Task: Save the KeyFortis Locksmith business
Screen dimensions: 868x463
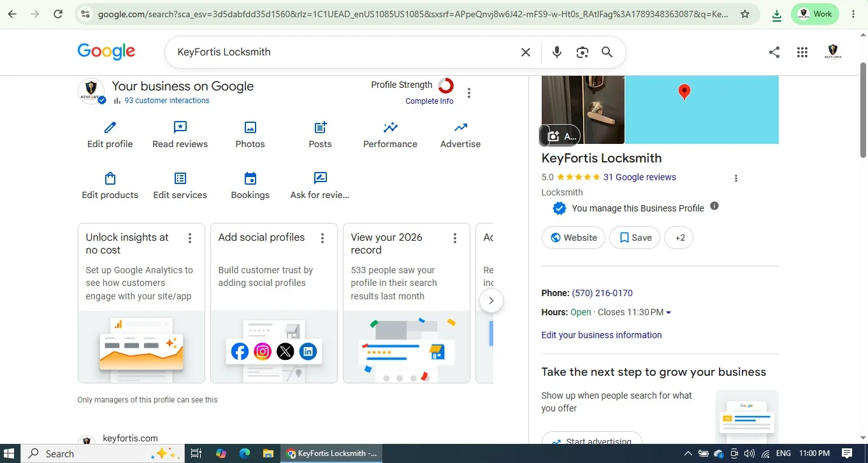Action: click(635, 238)
